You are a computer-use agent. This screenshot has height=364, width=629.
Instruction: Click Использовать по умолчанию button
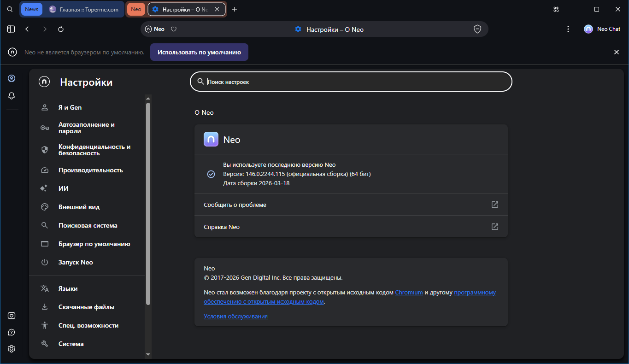click(x=199, y=52)
